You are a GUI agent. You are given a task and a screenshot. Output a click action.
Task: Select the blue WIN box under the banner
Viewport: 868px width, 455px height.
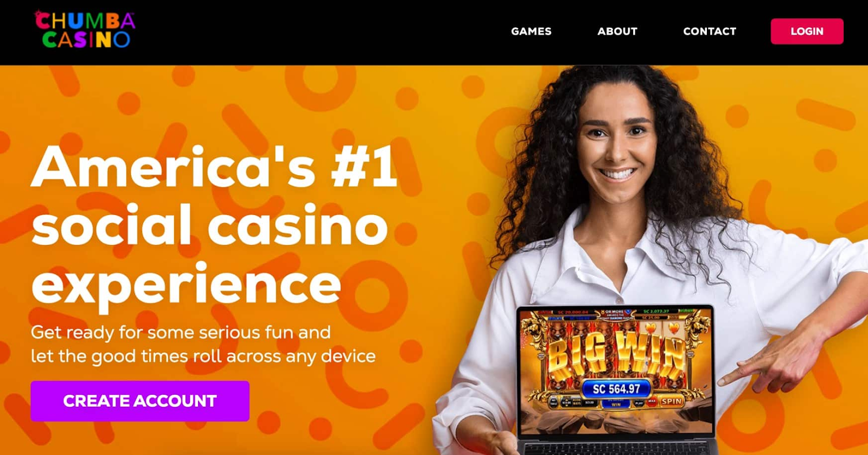click(x=616, y=404)
